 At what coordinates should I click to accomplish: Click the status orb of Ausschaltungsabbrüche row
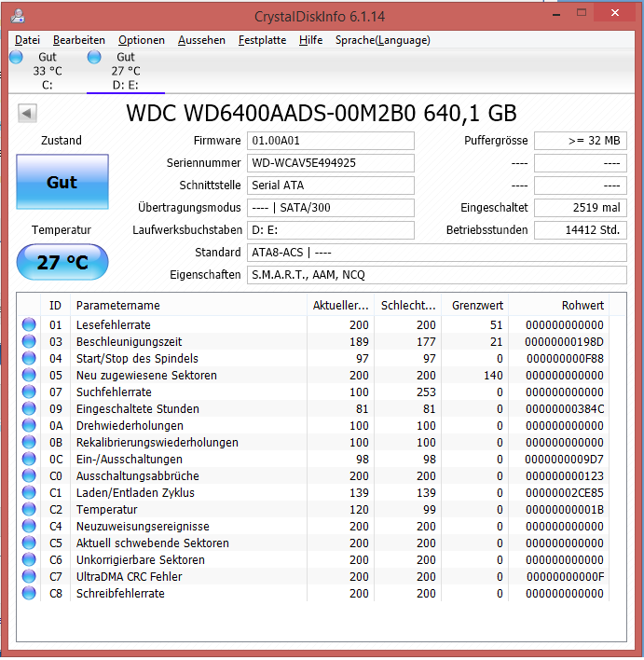click(29, 475)
